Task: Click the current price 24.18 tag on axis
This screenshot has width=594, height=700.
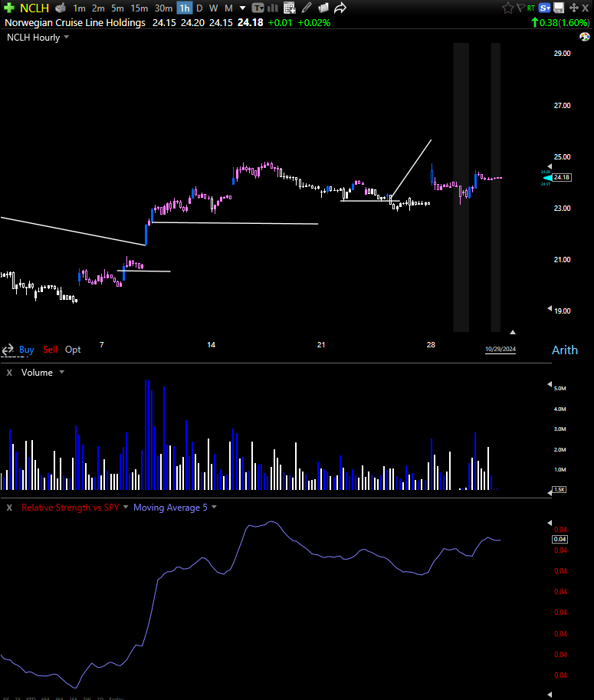Action: pos(561,178)
